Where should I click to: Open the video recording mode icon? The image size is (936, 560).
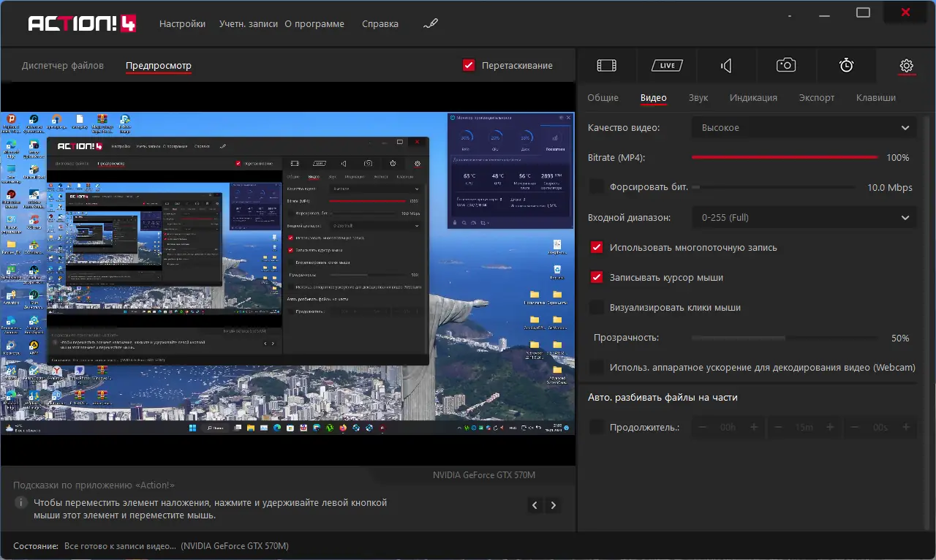click(606, 66)
